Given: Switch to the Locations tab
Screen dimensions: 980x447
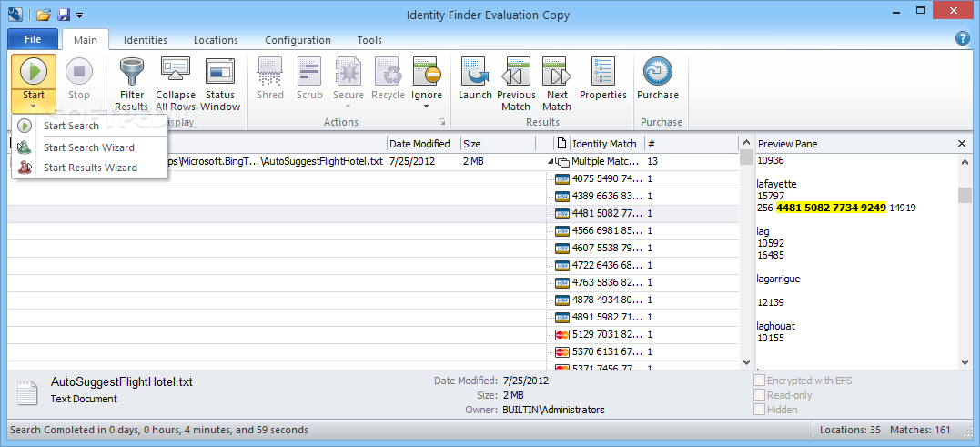Looking at the screenshot, I should pos(216,40).
